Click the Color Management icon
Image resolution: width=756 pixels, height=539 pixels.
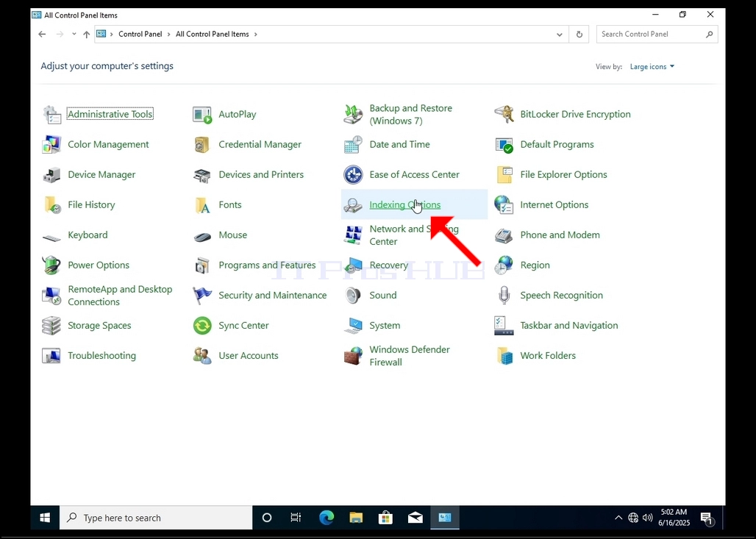[51, 145]
